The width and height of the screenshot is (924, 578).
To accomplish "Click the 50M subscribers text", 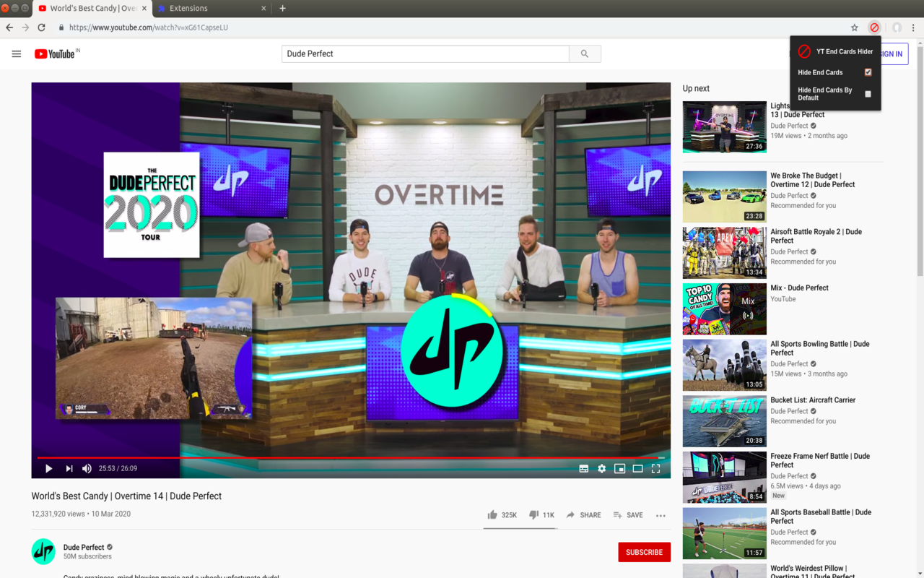I will coord(87,556).
